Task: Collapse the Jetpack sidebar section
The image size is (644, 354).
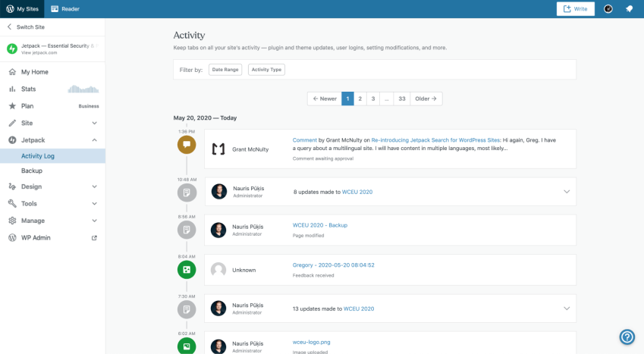Action: pyautogui.click(x=94, y=140)
